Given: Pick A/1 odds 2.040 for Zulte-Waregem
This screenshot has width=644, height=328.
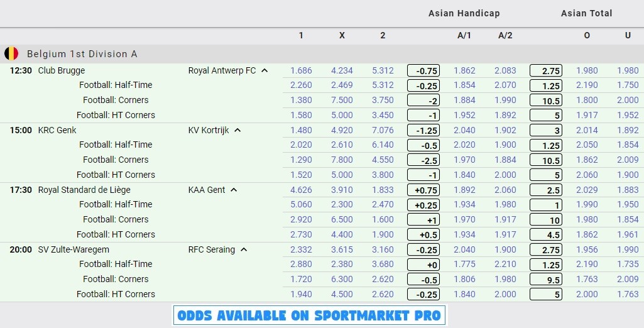Looking at the screenshot, I should tap(464, 249).
